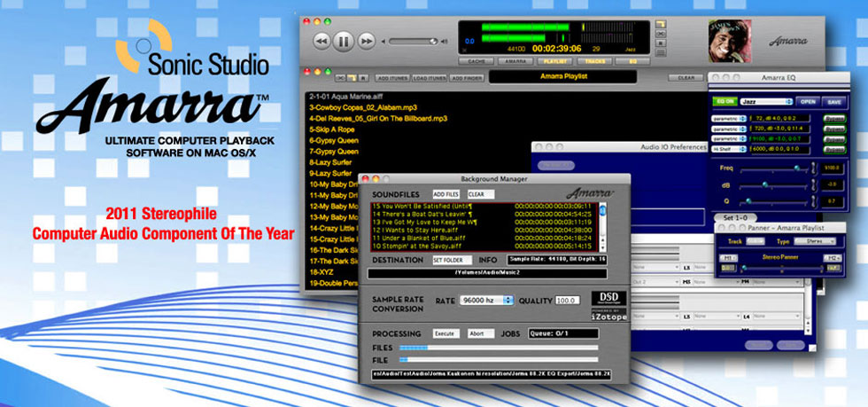This screenshot has width=868, height=407.
Task: Click the shuffle icon beside player display
Action: tap(660, 34)
